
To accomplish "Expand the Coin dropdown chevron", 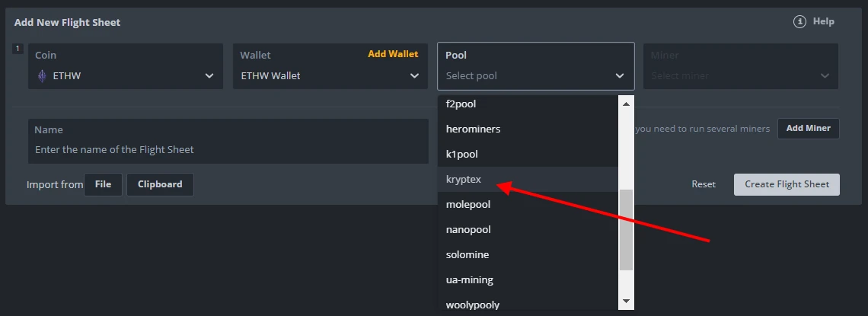I will point(209,75).
